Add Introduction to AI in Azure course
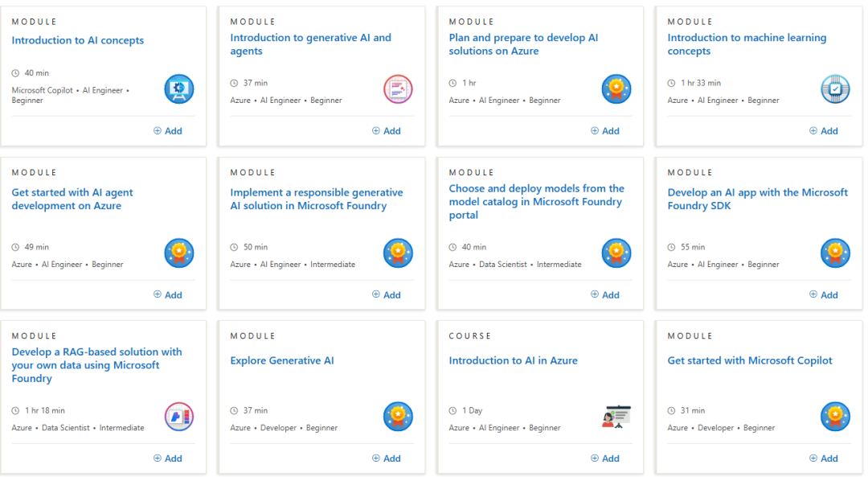This screenshot has width=868, height=477. pyautogui.click(x=605, y=458)
